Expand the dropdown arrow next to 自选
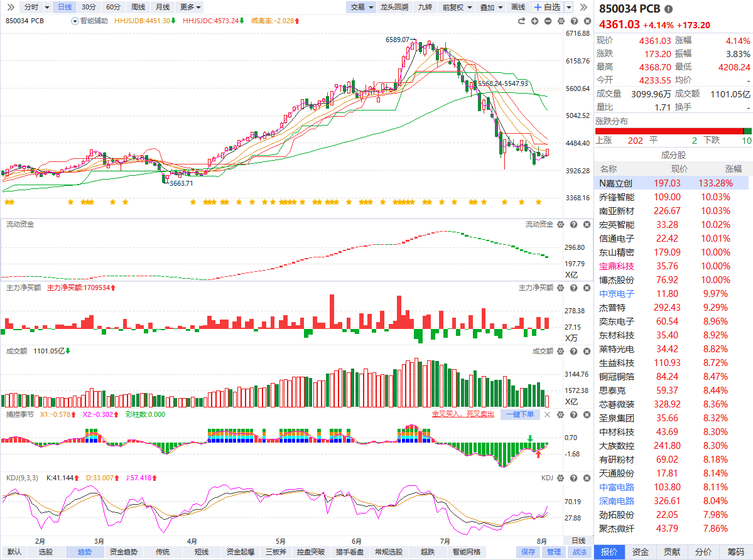The image size is (753, 560). (569, 7)
